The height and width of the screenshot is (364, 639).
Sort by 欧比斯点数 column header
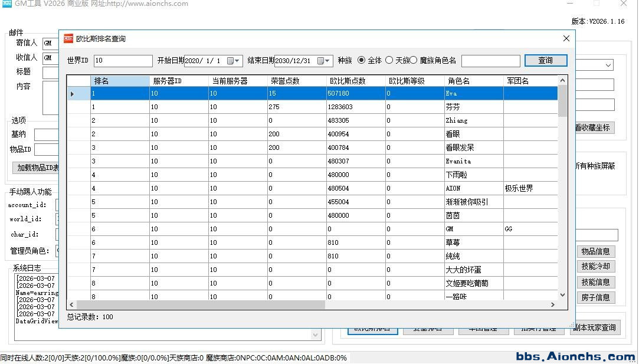(356, 81)
